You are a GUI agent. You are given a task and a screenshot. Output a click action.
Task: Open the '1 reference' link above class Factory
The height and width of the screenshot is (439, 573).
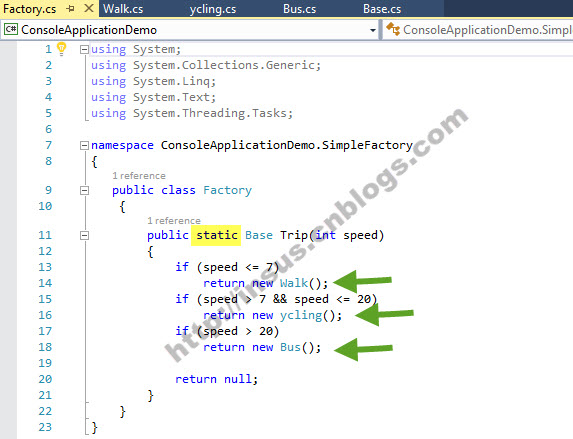pos(139,176)
